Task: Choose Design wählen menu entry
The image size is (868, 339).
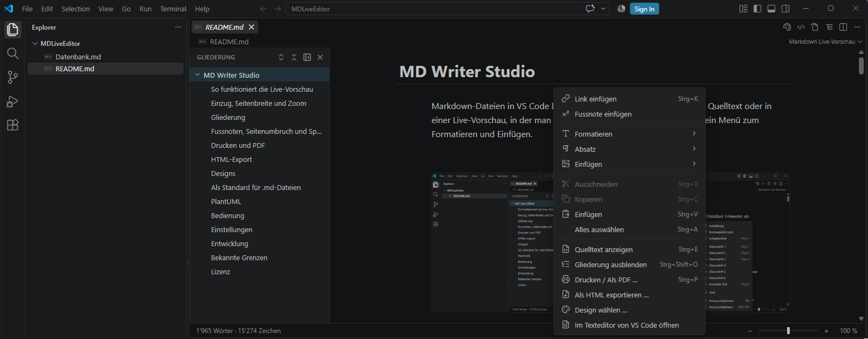Action: [x=629, y=310]
